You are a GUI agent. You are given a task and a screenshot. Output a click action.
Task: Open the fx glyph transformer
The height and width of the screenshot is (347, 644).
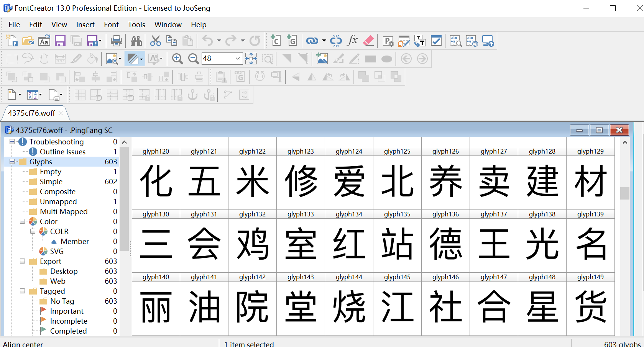pos(352,41)
